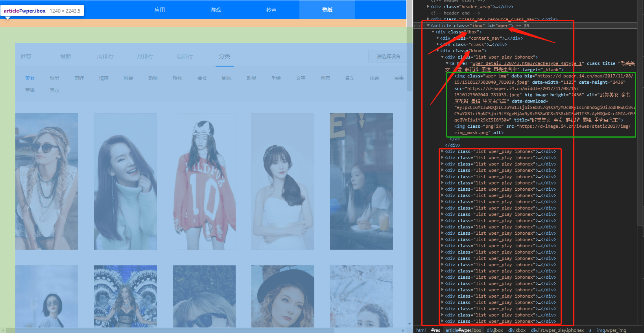Viewport: 644px width, 333px height.
Task: Select the 最新 tab
Action: pyautogui.click(x=66, y=56)
